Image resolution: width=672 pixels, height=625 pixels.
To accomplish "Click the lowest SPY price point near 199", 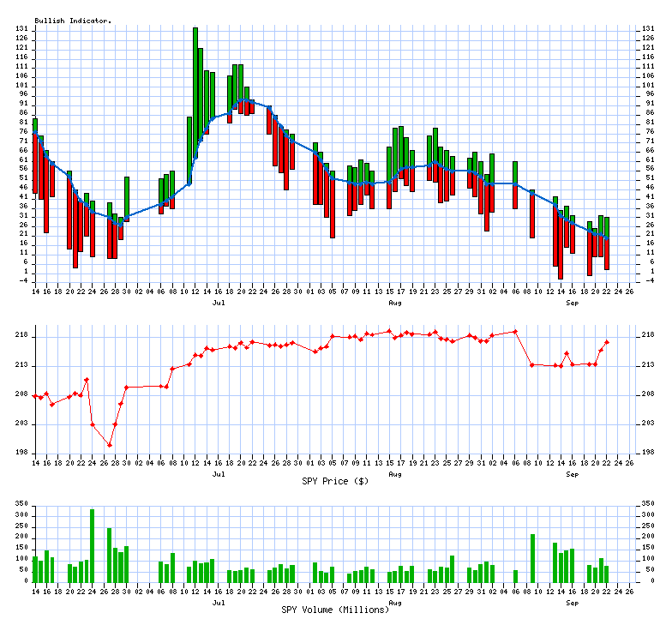I will [109, 444].
